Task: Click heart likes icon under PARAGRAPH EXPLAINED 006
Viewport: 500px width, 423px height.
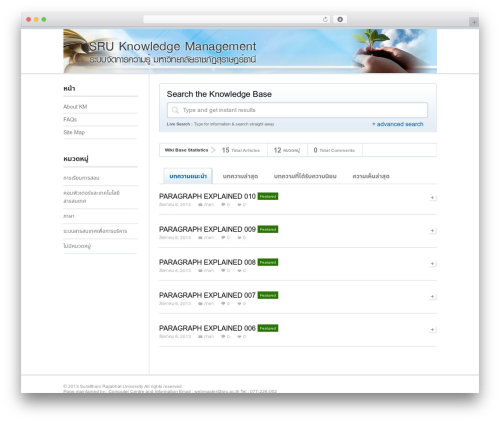Action: click(239, 337)
